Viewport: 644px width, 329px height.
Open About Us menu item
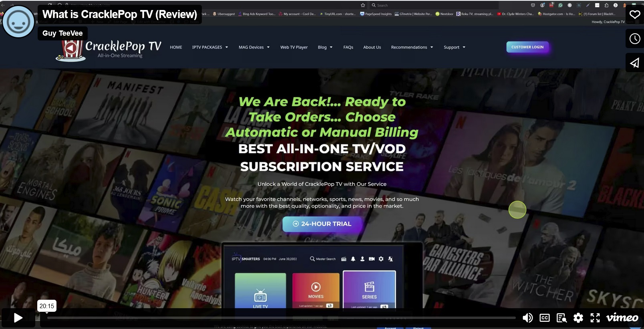click(372, 47)
